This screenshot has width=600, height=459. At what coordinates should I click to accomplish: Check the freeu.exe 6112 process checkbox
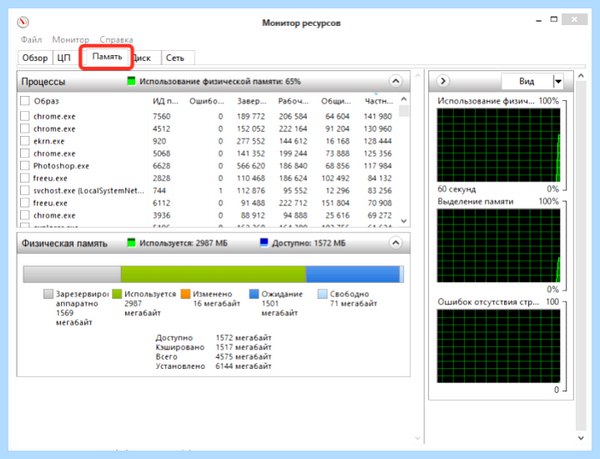point(25,203)
